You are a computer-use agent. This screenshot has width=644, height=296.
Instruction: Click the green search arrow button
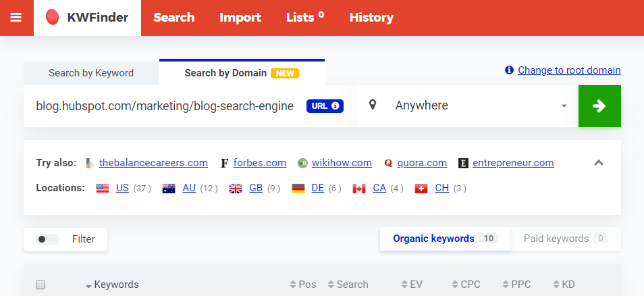click(x=599, y=106)
